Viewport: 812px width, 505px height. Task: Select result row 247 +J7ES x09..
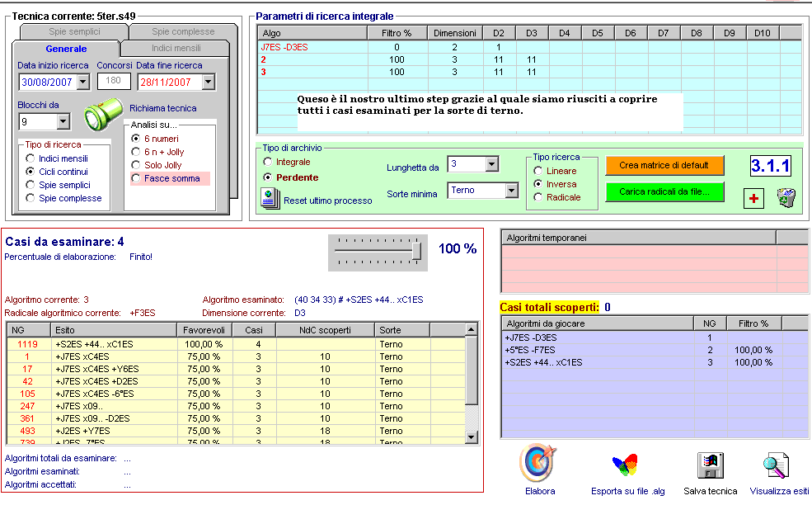coord(236,406)
